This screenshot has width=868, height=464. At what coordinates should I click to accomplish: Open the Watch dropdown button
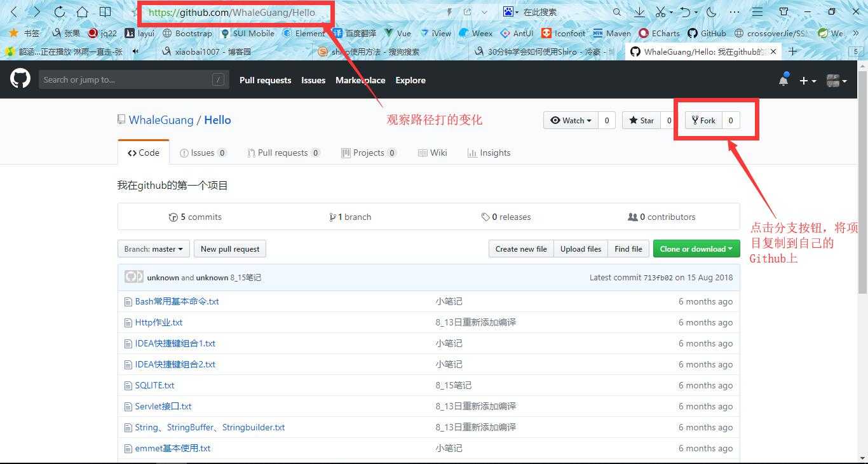pos(571,120)
